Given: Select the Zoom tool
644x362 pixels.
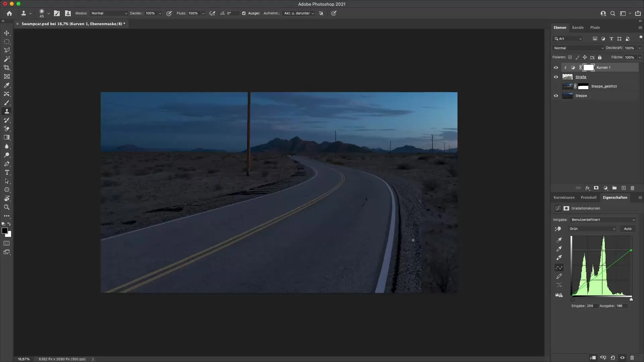Looking at the screenshot, I should pyautogui.click(x=7, y=207).
